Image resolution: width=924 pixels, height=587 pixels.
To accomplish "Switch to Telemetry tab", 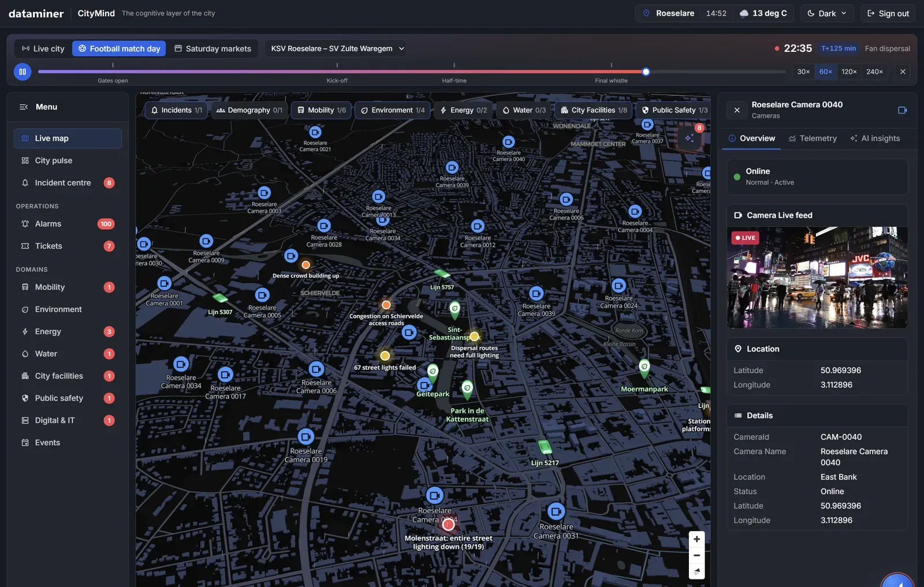I will (x=813, y=139).
